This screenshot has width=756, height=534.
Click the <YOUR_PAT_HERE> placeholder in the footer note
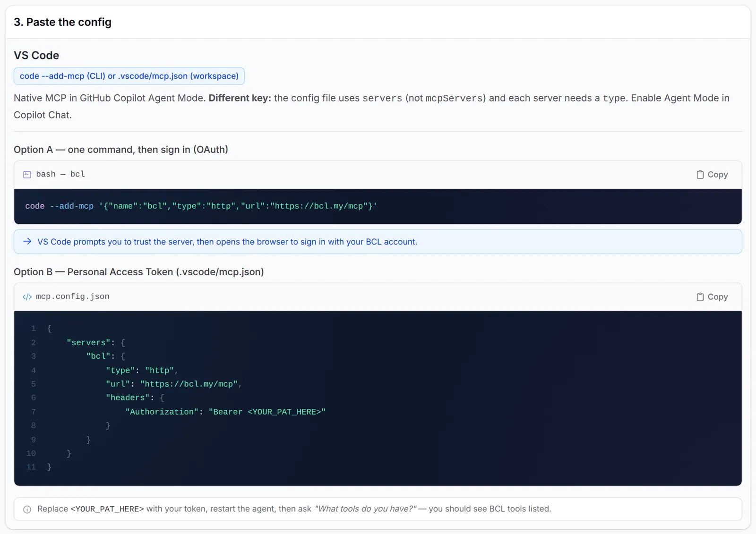pos(107,509)
